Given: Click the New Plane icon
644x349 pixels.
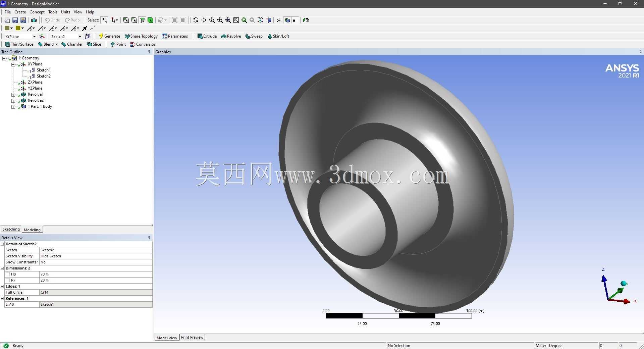Looking at the screenshot, I should coord(42,36).
